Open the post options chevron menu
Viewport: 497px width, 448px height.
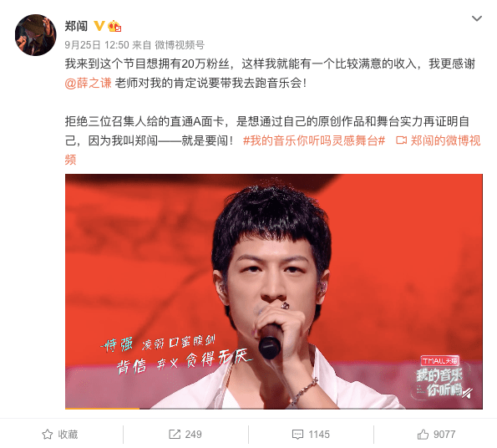(477, 18)
